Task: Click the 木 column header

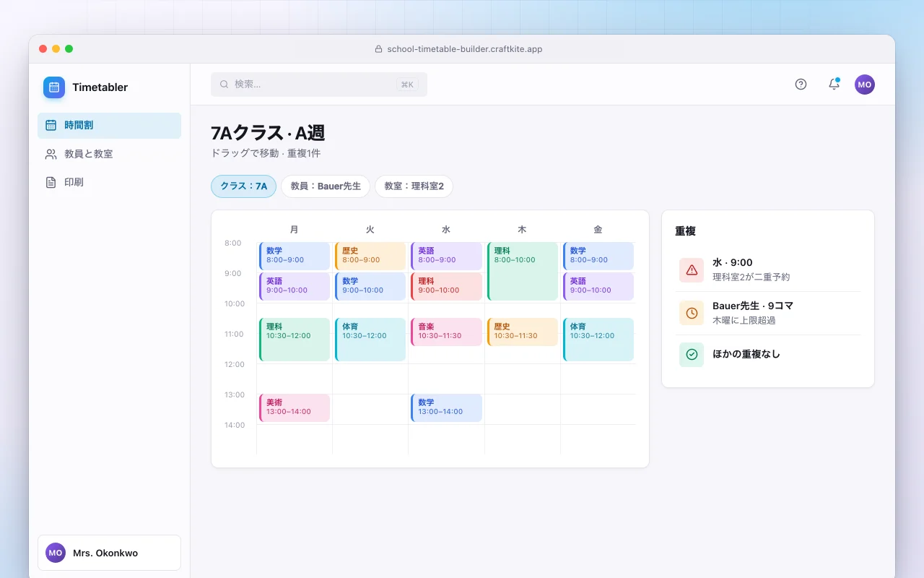Action: [x=522, y=230]
